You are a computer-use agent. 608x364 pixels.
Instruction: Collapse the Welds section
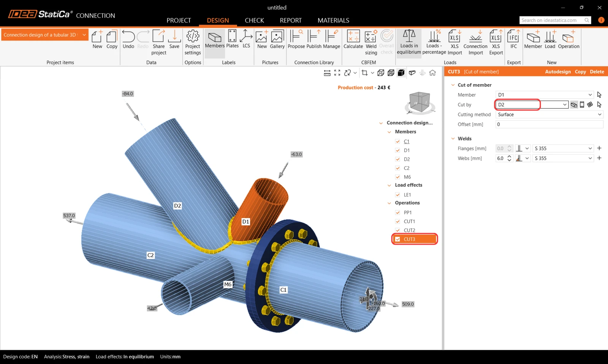pyautogui.click(x=453, y=139)
